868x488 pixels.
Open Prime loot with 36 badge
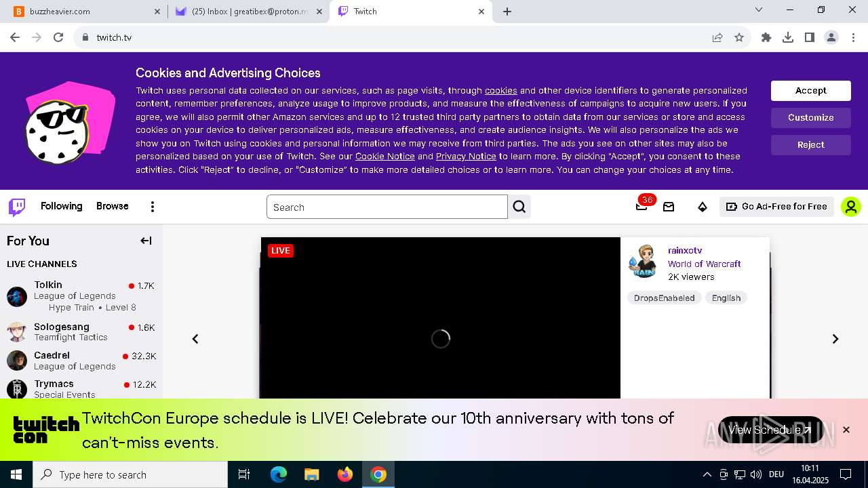(x=642, y=206)
